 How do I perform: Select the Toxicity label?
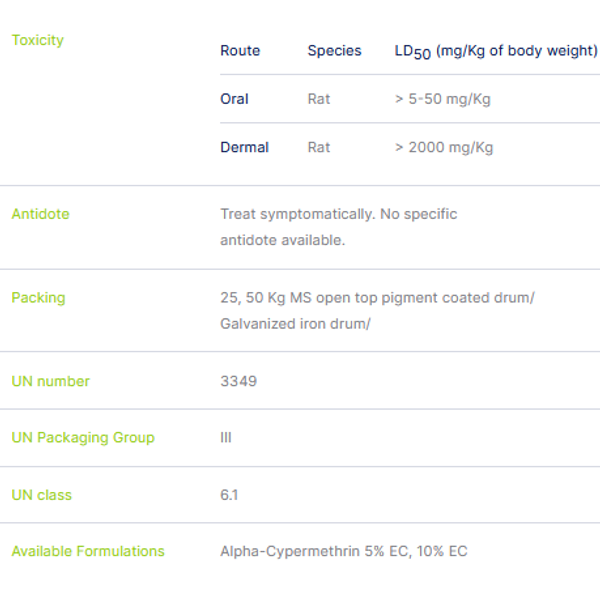[38, 40]
